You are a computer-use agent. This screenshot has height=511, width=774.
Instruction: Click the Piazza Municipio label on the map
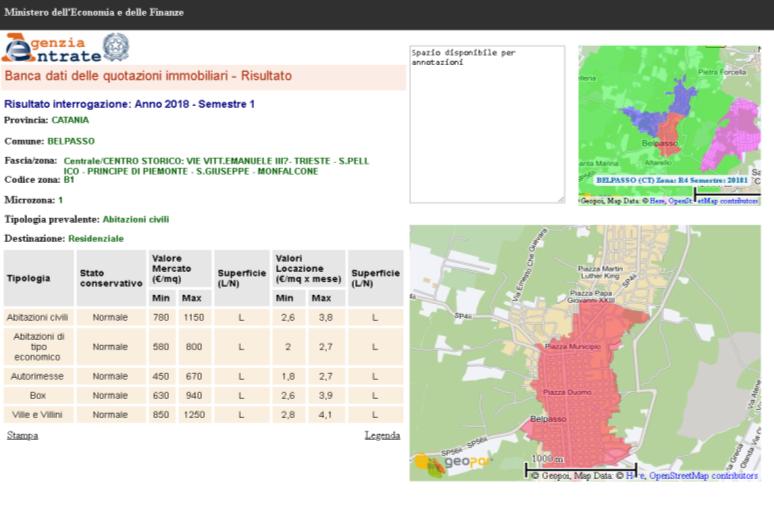point(573,346)
